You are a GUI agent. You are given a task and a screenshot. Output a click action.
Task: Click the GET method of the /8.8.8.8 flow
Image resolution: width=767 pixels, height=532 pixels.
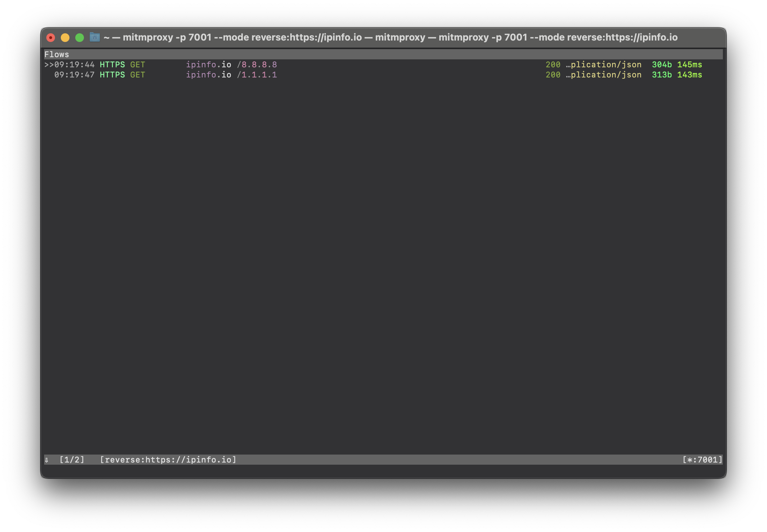138,64
